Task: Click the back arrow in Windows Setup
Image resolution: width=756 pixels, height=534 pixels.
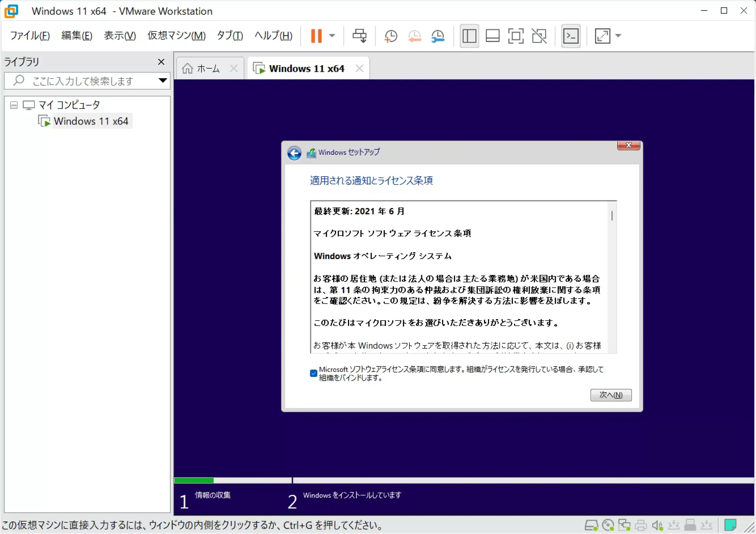Action: [x=294, y=153]
